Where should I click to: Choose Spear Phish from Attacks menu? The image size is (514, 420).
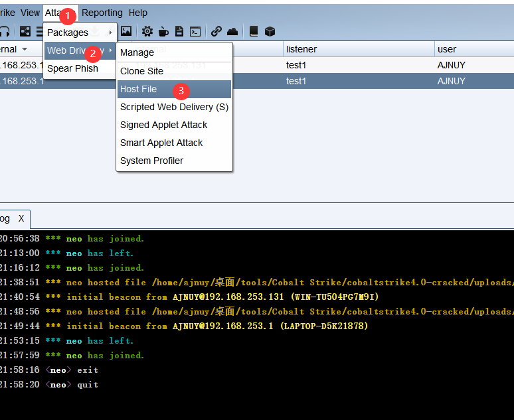(x=80, y=68)
